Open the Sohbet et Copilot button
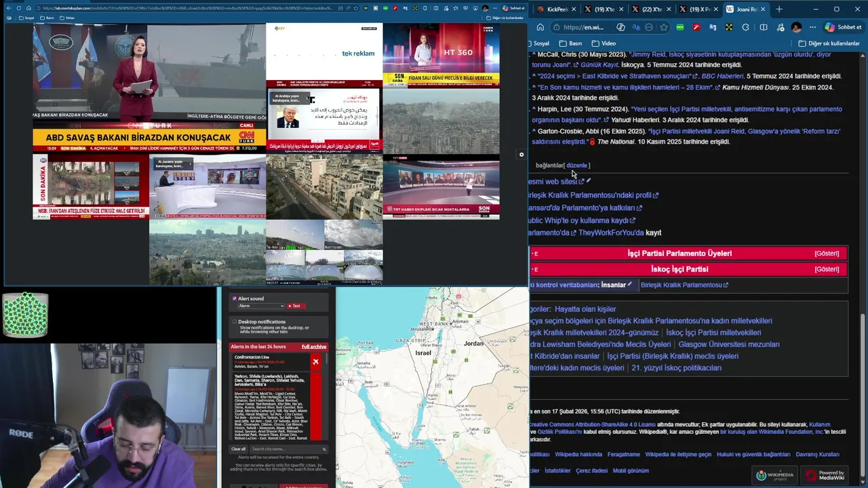868x488 pixels. click(x=843, y=27)
